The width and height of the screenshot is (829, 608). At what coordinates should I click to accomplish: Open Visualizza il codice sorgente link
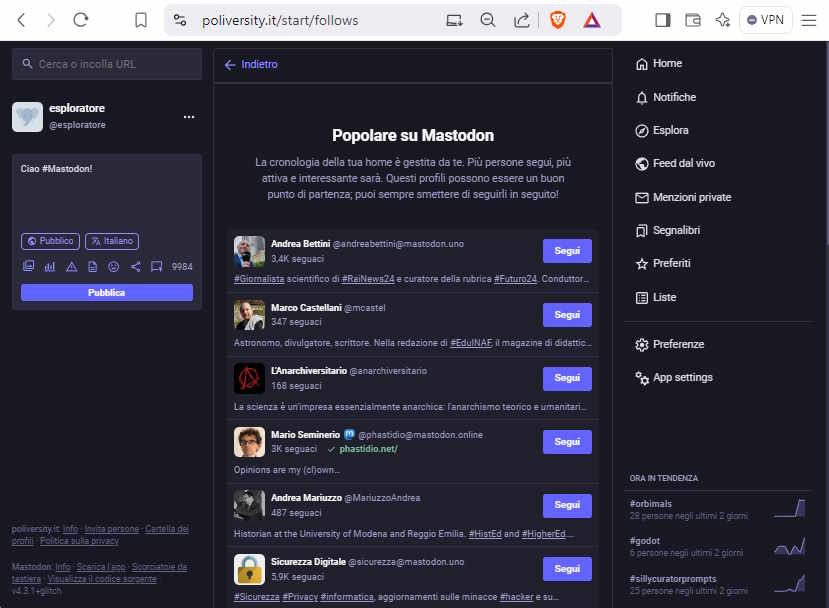pyautogui.click(x=102, y=579)
